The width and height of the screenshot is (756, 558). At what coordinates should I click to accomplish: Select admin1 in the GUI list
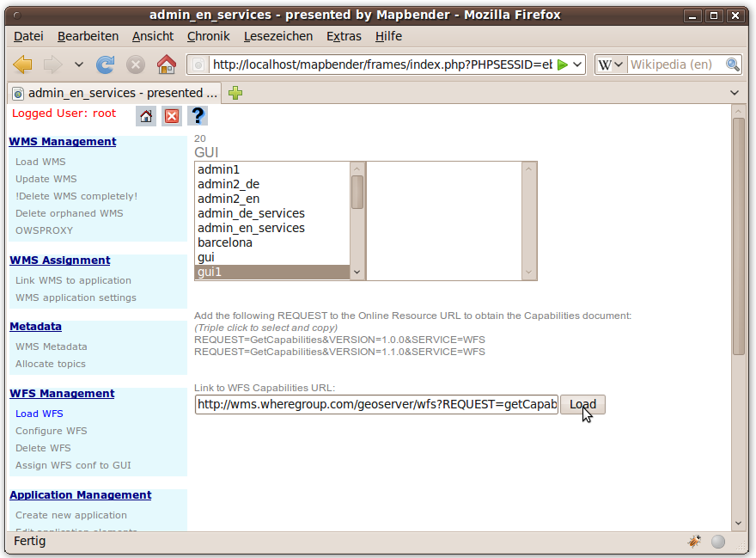pos(272,169)
